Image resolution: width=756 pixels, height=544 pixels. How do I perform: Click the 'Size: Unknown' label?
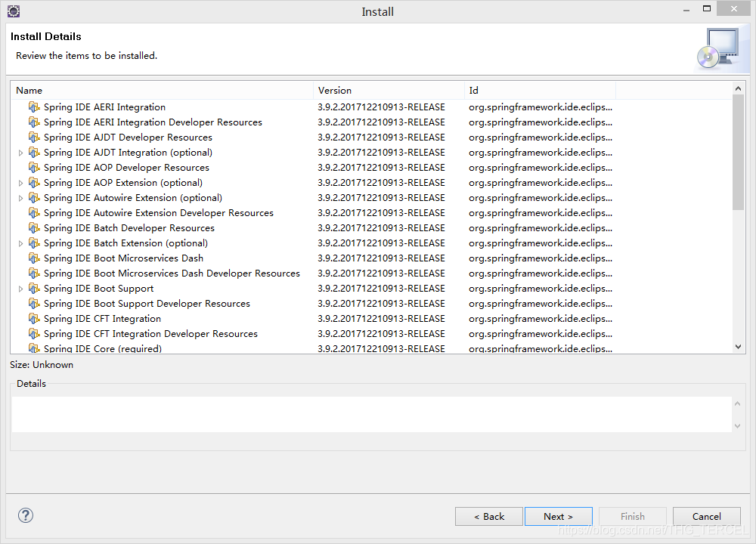tap(42, 365)
